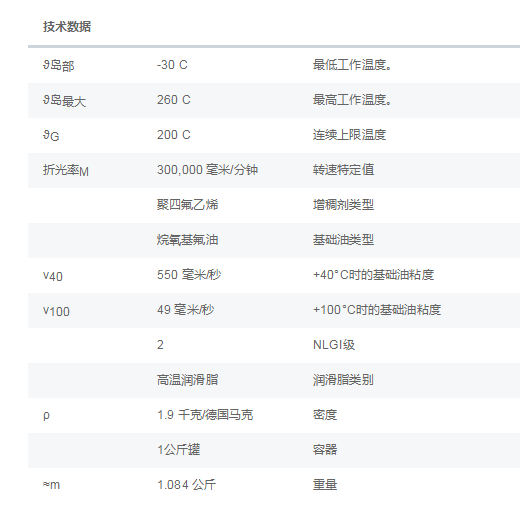The width and height of the screenshot is (520, 519).
Task: Select the +100°C时的基础油粘度 description
Action: (377, 310)
